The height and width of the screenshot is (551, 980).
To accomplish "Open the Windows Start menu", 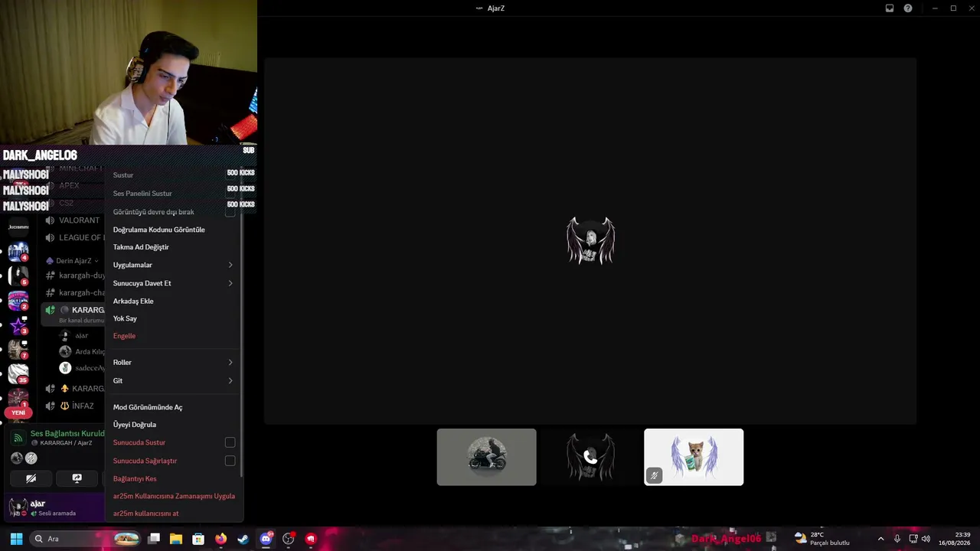I will 16,539.
